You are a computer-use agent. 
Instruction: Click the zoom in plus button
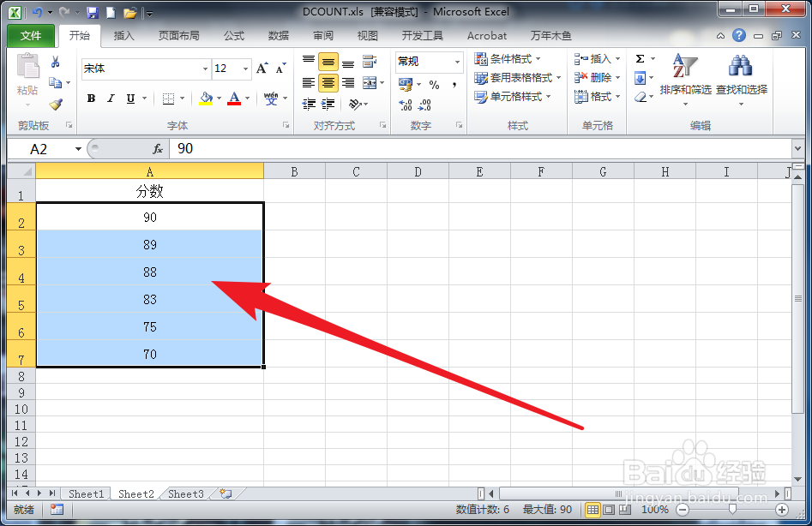782,510
